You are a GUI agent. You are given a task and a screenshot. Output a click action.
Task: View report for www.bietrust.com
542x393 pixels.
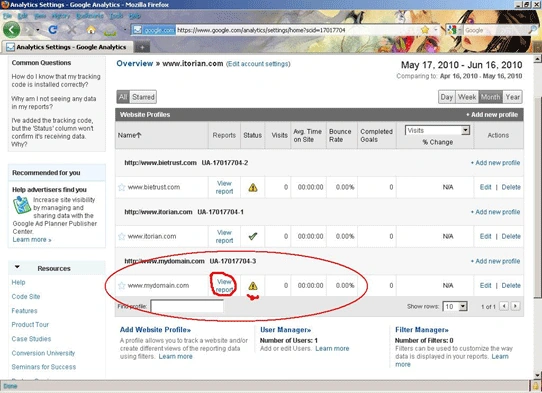[224, 187]
